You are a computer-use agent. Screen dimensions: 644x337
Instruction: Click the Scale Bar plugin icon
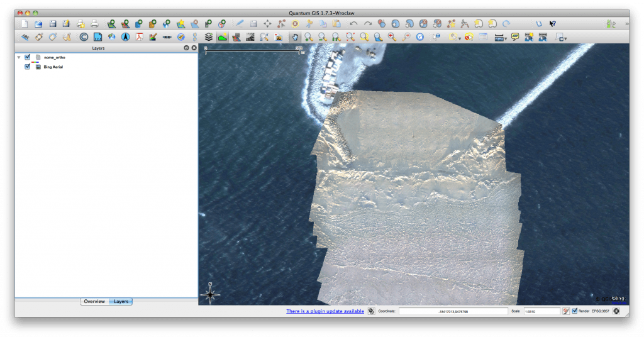(x=167, y=37)
